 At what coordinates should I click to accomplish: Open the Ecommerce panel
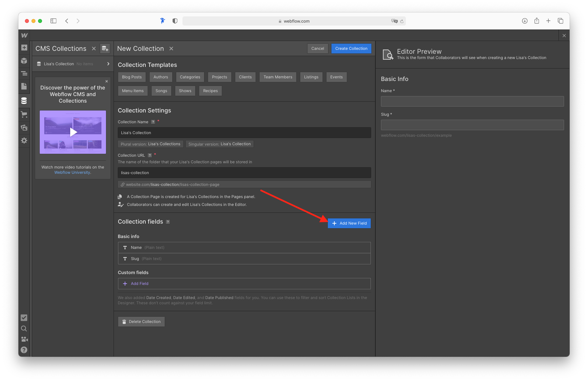[24, 114]
